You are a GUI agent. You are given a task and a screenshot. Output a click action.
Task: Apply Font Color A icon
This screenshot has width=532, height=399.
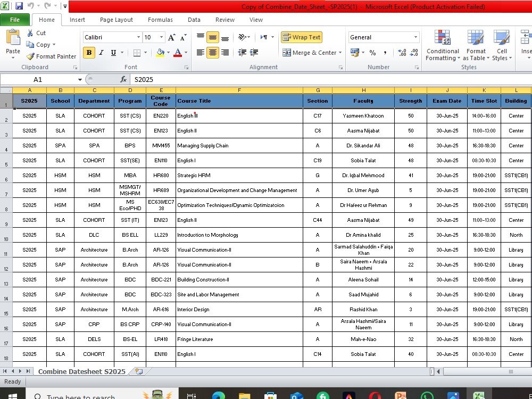click(x=178, y=53)
